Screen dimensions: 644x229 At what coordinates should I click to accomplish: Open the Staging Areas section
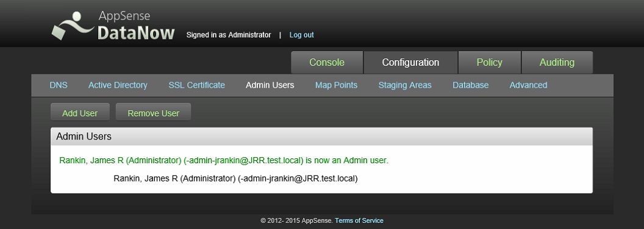click(x=405, y=85)
